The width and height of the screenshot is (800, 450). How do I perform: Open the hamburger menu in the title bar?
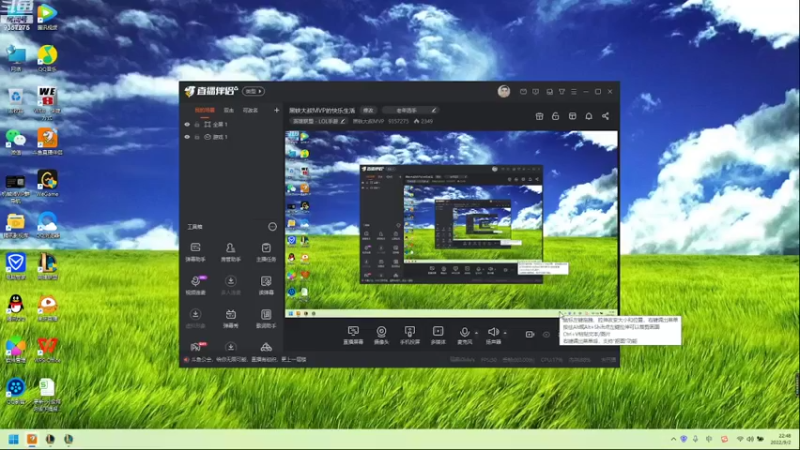[574, 92]
